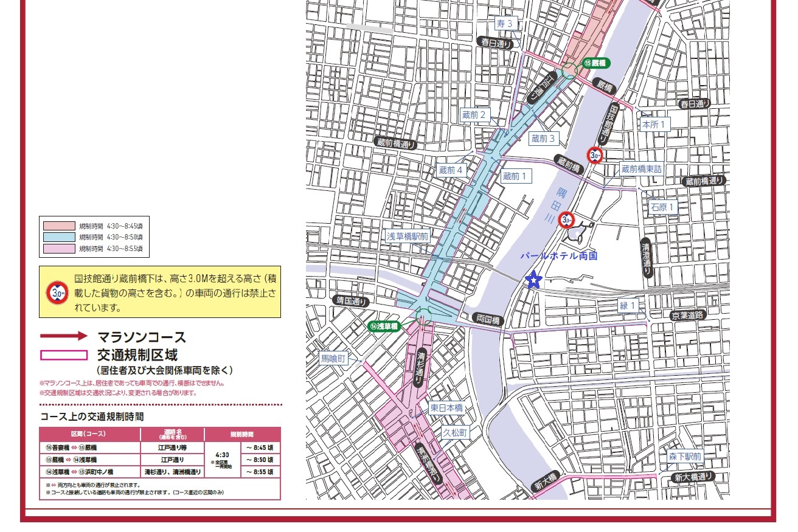
Task: Click the 交通規制区域 outlined box symbol
Action: 64,355
